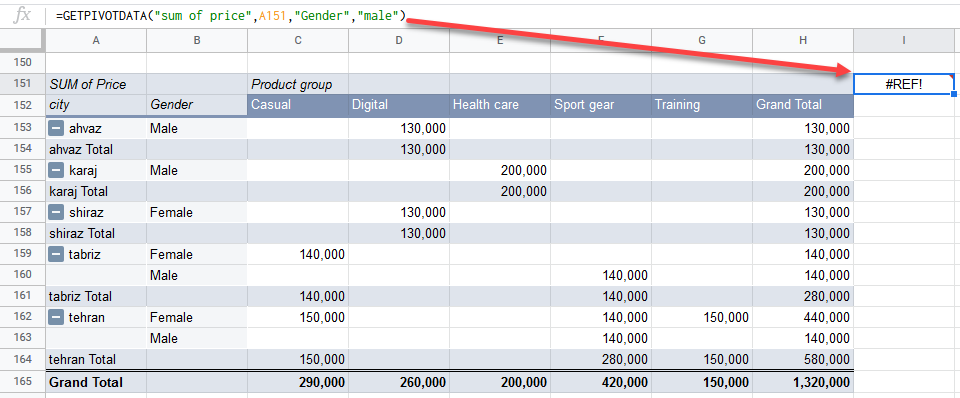Select row 150 header
Viewport: 960px width, 398px height.
pyautogui.click(x=22, y=63)
